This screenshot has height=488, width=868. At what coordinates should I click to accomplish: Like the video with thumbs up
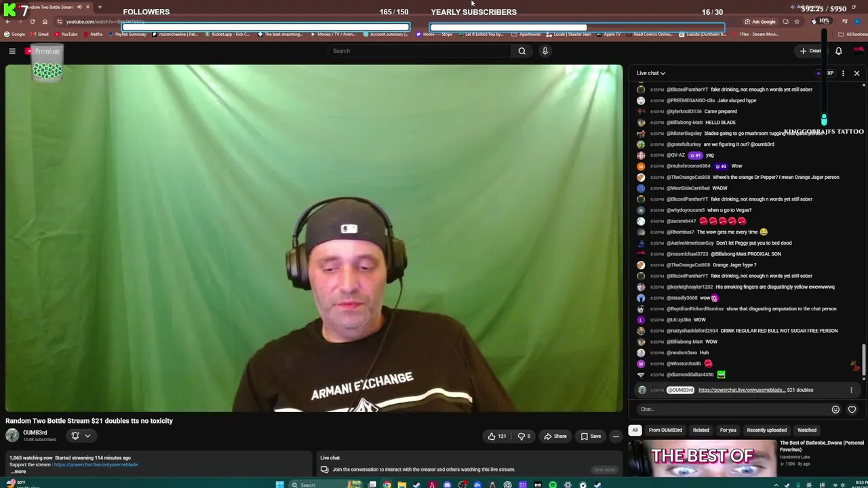coord(496,436)
